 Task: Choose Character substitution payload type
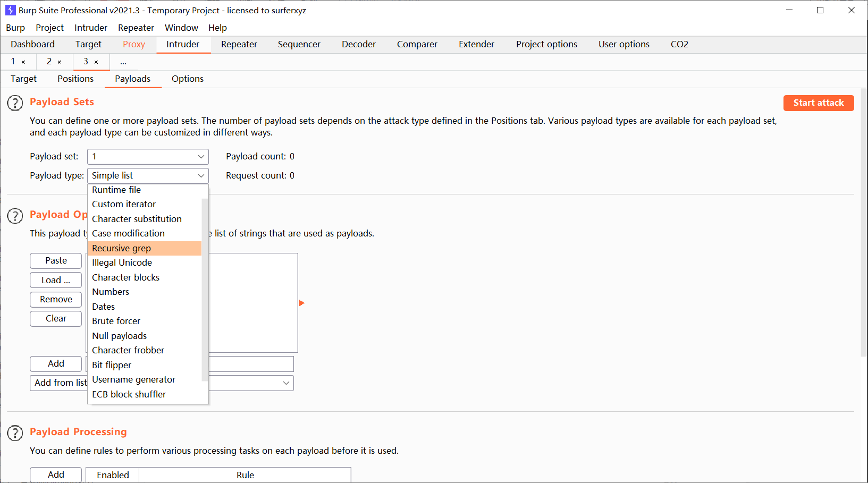click(x=145, y=219)
